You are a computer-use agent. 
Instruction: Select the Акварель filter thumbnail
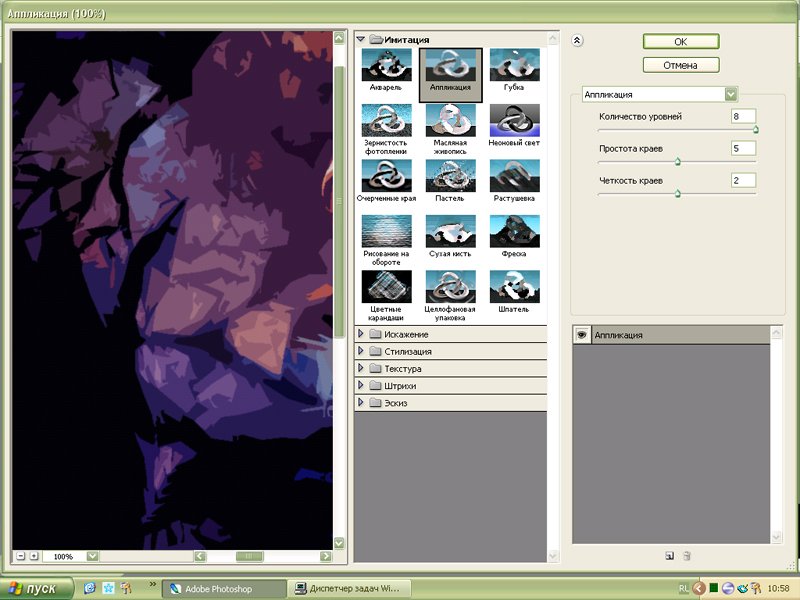(x=386, y=66)
